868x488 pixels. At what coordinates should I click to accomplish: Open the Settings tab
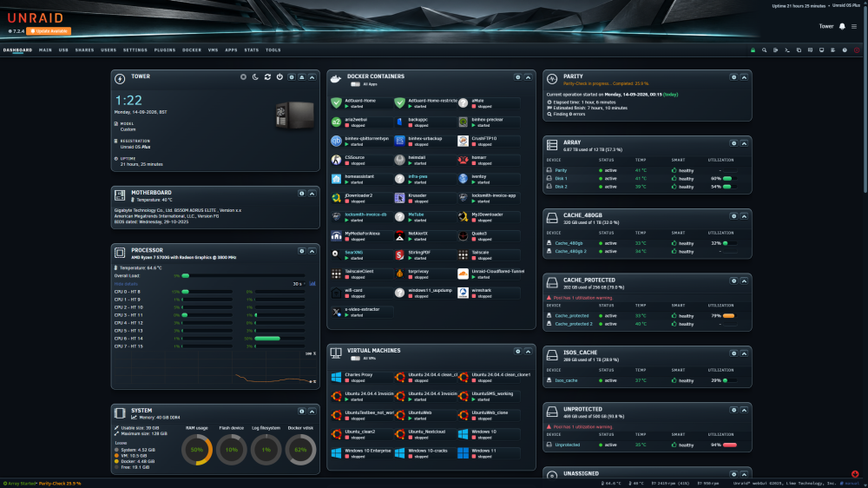[x=135, y=49]
